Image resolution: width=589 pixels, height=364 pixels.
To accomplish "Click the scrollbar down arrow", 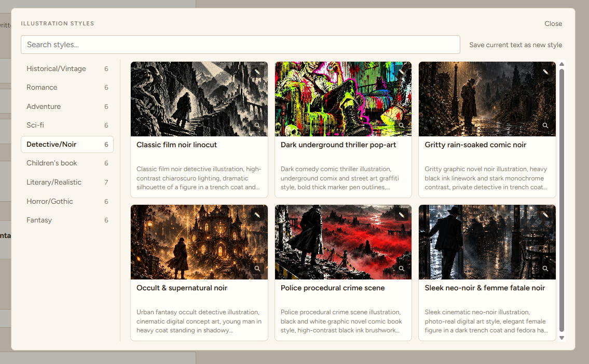I will click(562, 338).
